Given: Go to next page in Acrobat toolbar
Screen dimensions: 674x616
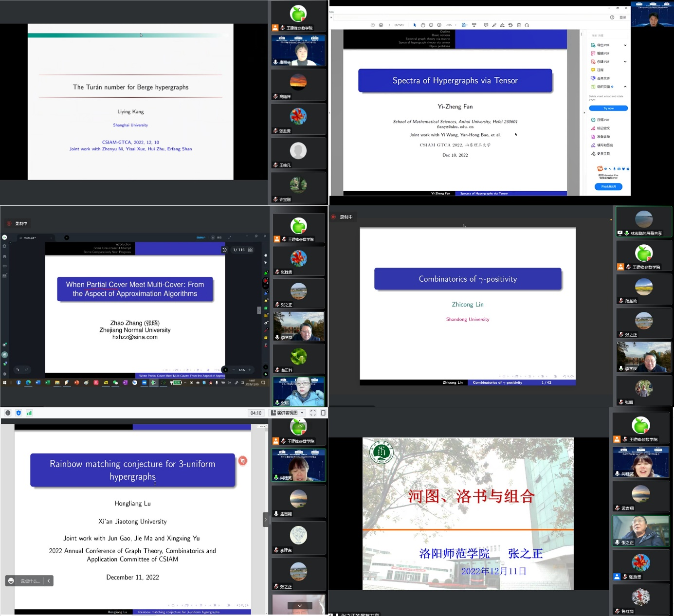Looking at the screenshot, I should click(381, 25).
